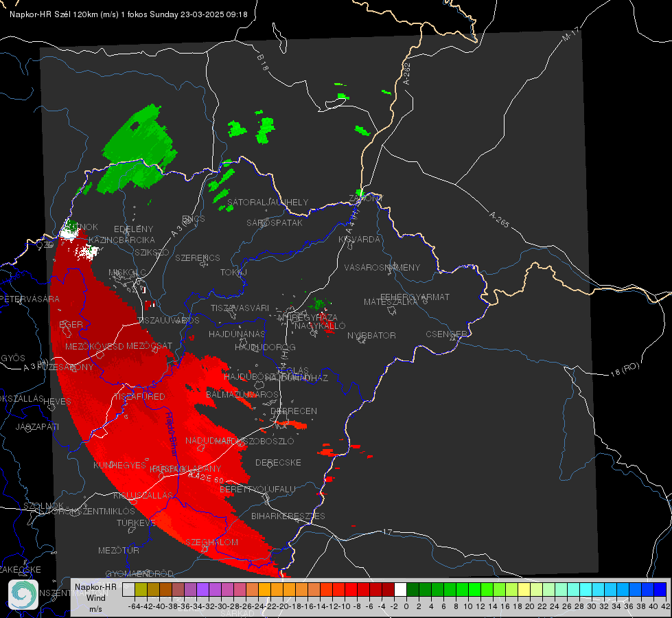
Task: Click the SZEGHALOM label
Action: click(211, 542)
